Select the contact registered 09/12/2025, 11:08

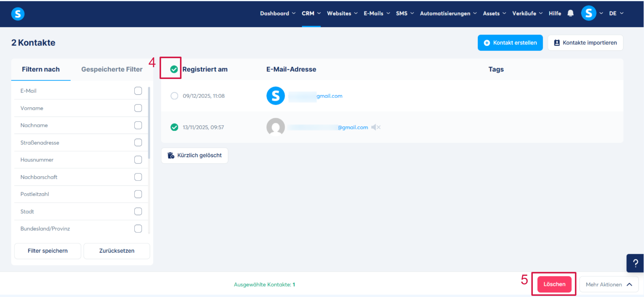tap(174, 96)
